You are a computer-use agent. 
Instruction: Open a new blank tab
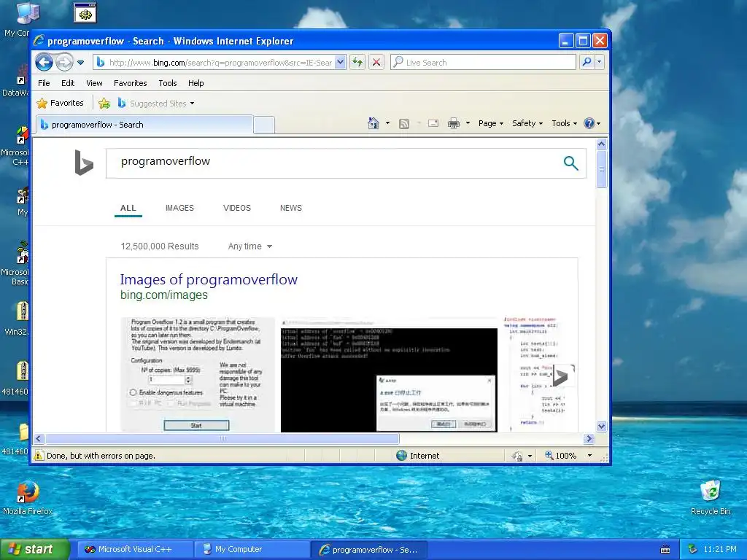(x=264, y=125)
